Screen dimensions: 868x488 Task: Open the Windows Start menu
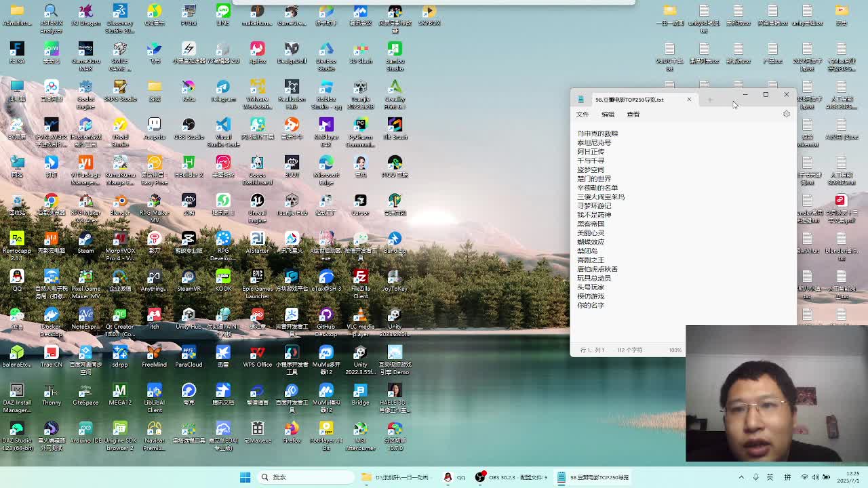(245, 477)
